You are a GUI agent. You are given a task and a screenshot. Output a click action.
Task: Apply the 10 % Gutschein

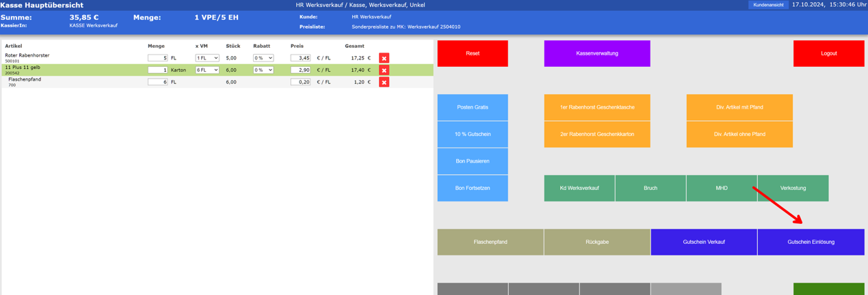tap(473, 135)
